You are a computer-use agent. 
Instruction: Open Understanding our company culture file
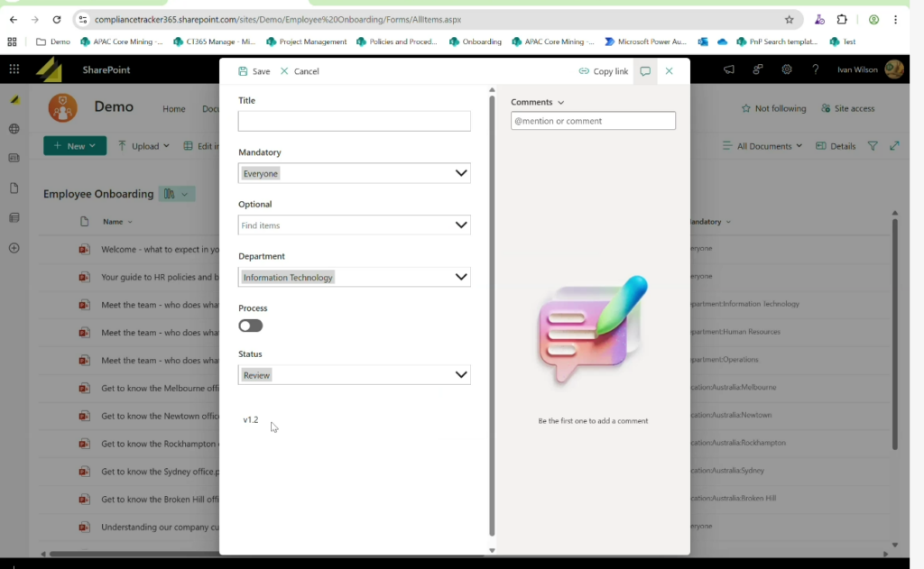[x=160, y=528]
